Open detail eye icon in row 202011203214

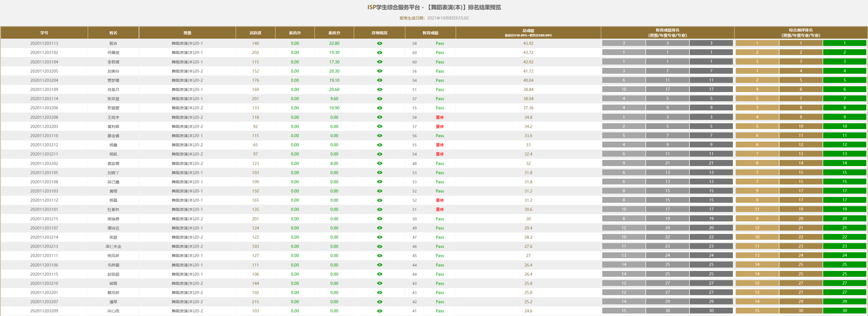click(x=379, y=237)
